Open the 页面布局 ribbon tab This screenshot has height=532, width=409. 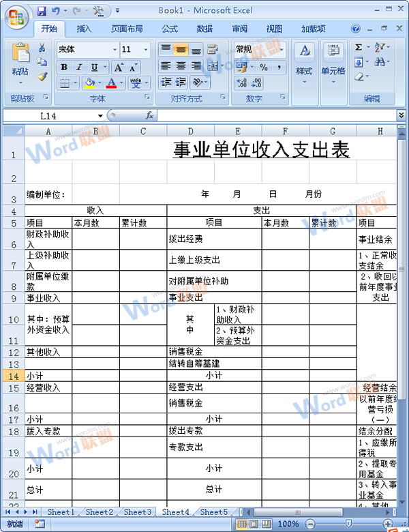coord(127,29)
